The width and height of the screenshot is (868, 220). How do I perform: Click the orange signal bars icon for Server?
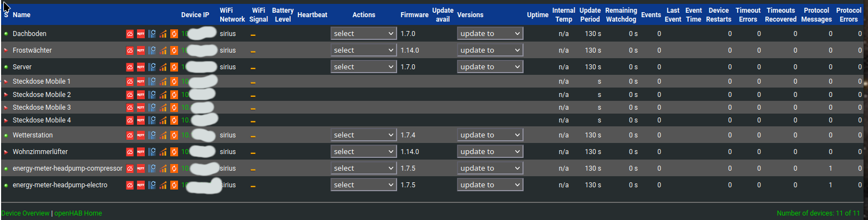(163, 67)
